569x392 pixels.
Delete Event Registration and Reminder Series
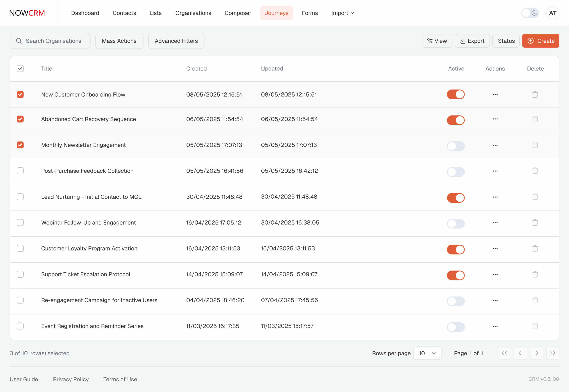(x=535, y=326)
